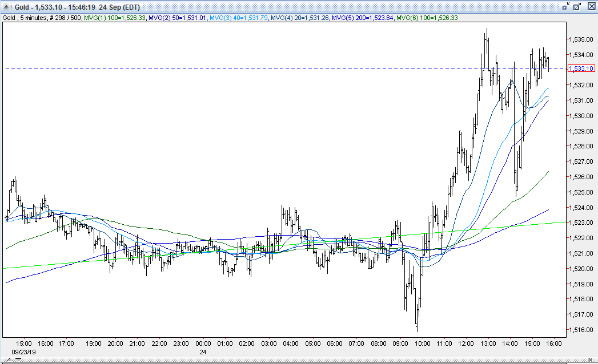Screen dimensions: 598x364
Task: Click the 1,534.00 price axis label
Action: pos(581,55)
